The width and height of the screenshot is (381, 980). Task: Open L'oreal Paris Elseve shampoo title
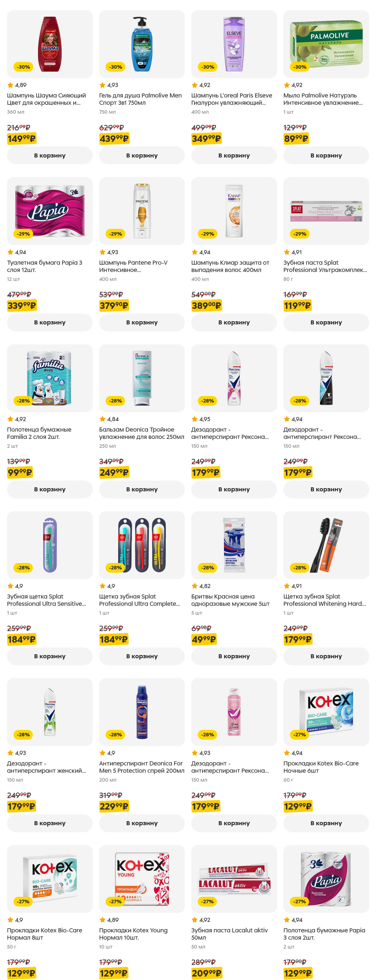coord(231,99)
